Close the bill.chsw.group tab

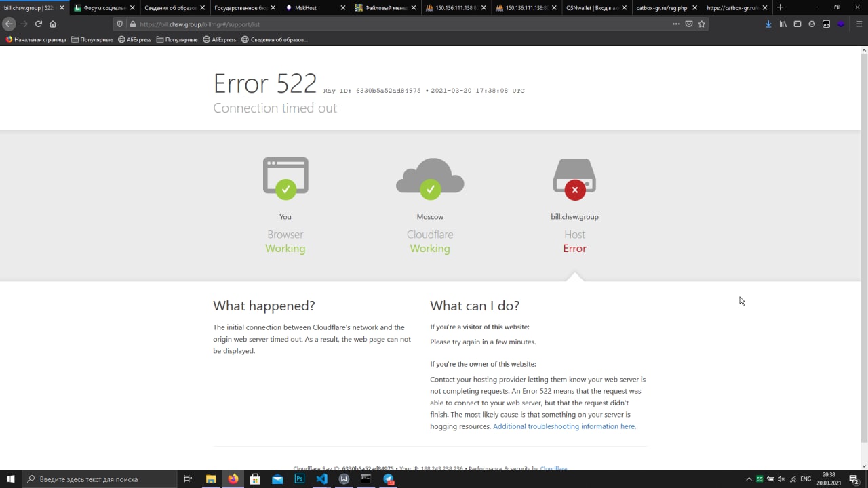click(x=62, y=8)
